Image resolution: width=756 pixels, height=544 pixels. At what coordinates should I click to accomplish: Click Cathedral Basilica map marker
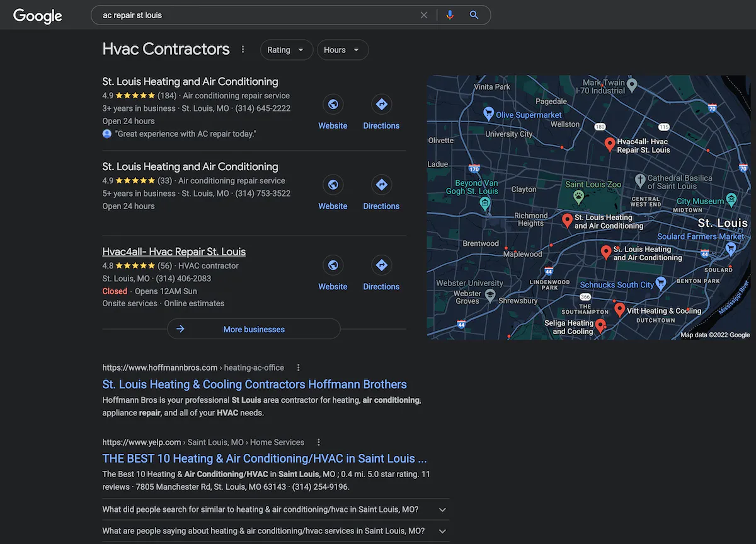coord(640,181)
